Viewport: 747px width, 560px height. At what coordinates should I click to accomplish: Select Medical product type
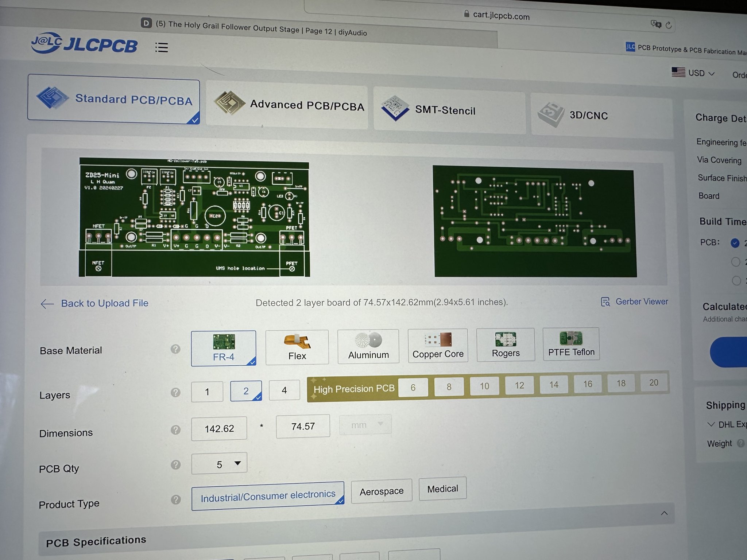click(x=442, y=489)
